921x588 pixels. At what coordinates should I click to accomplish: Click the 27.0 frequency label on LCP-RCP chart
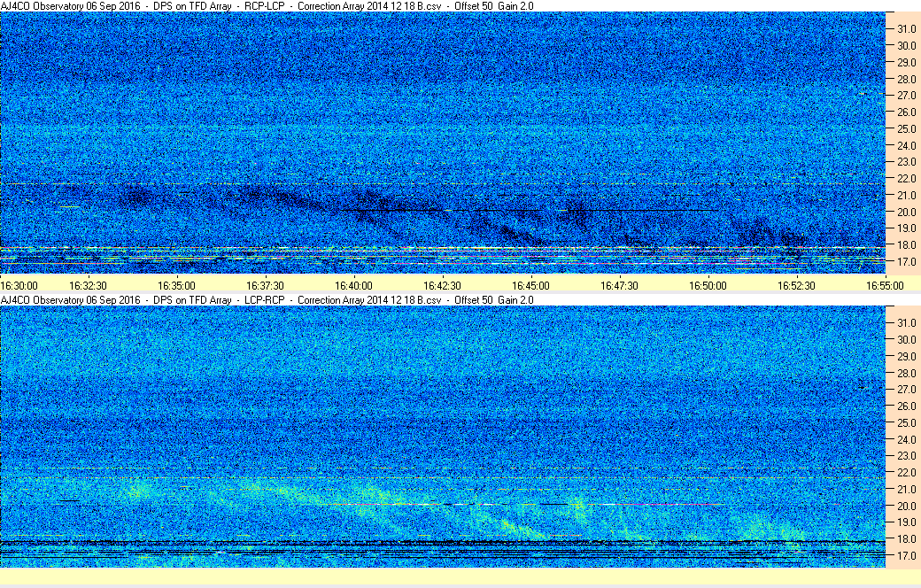pyautogui.click(x=906, y=390)
